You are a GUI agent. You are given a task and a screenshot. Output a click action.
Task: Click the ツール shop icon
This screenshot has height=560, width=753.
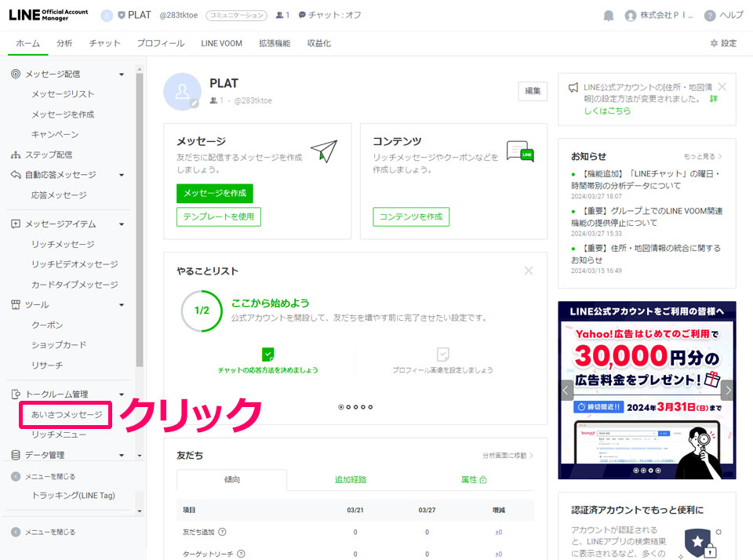point(16,304)
